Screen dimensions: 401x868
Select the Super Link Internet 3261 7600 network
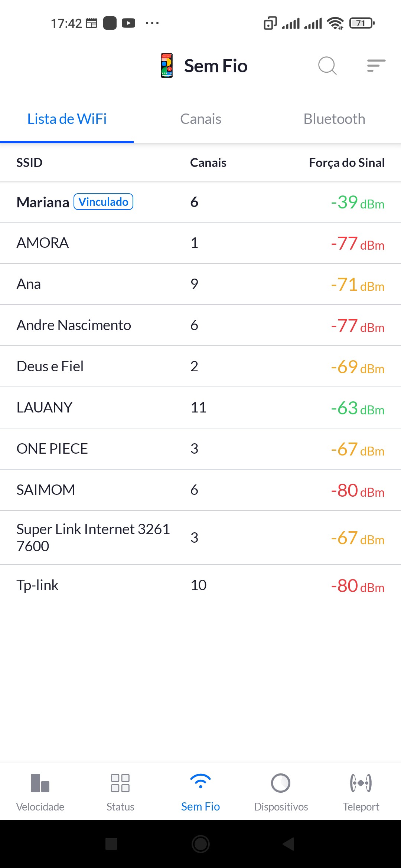[200, 537]
